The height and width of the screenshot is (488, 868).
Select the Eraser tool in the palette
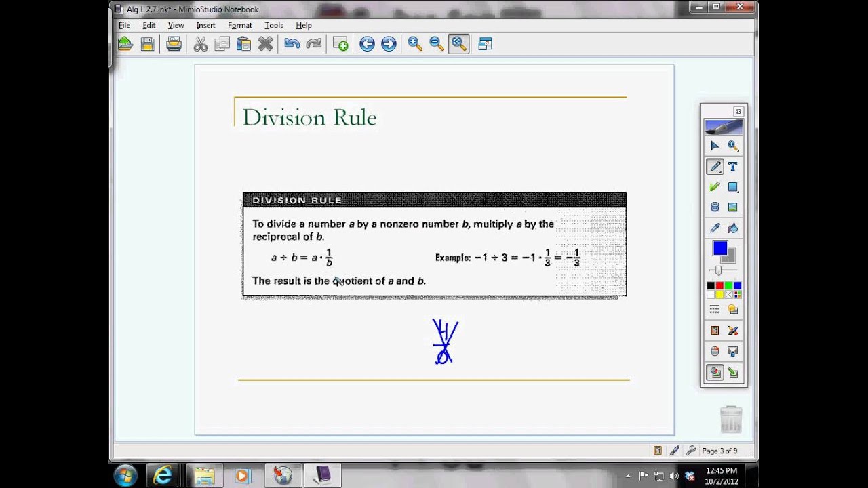click(715, 207)
